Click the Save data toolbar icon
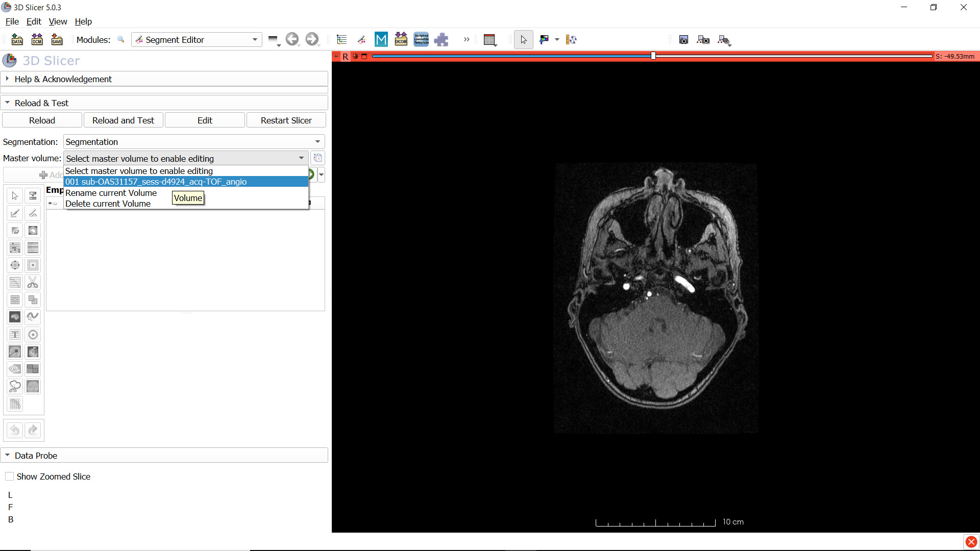The width and height of the screenshot is (980, 551). pos(57,40)
